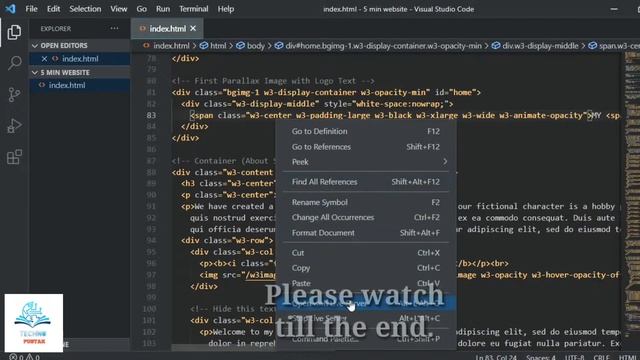Click Spaces: 4 indentation status
640x360 pixels.
540,357
